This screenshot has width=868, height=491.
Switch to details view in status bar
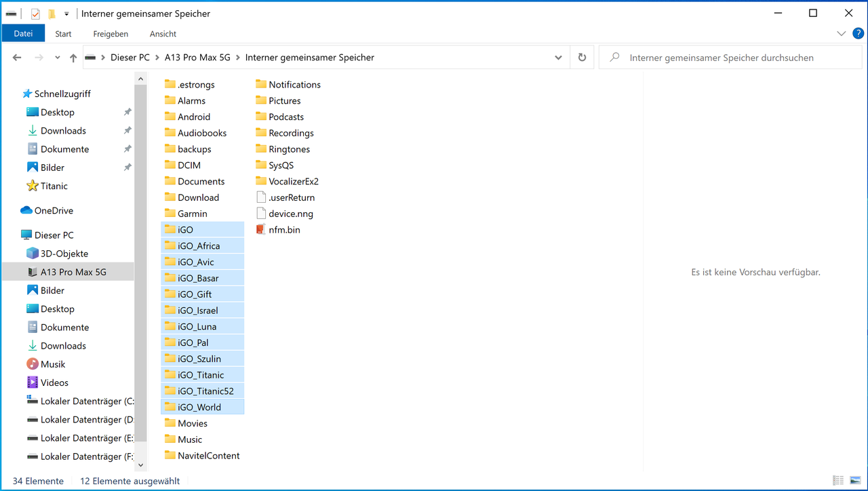pyautogui.click(x=838, y=481)
